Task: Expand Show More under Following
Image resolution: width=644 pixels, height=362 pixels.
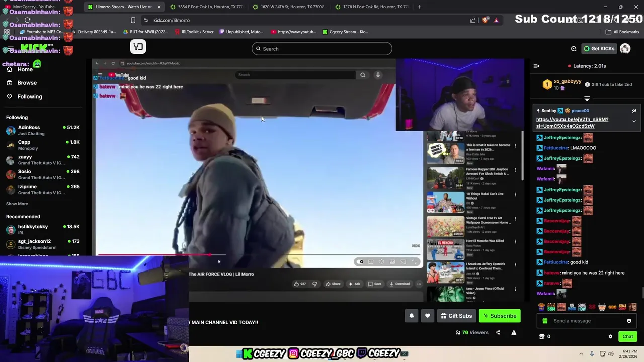Action: (17, 204)
